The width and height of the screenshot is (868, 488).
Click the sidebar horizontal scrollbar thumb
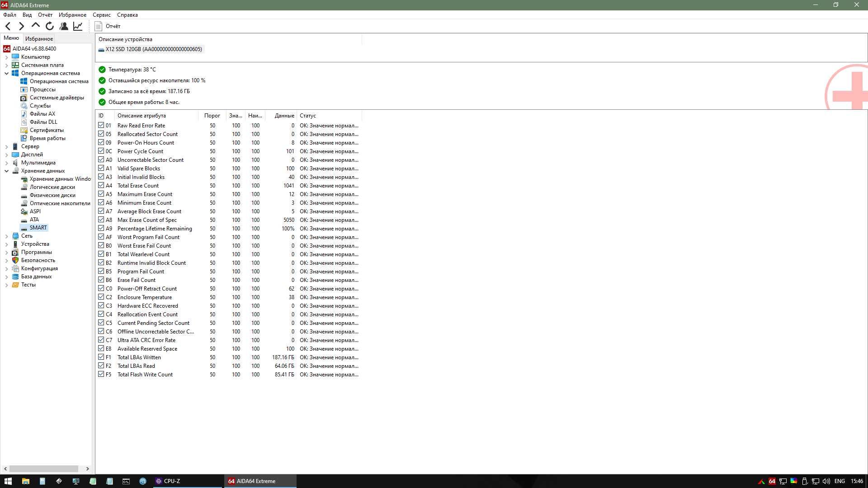tap(44, 469)
